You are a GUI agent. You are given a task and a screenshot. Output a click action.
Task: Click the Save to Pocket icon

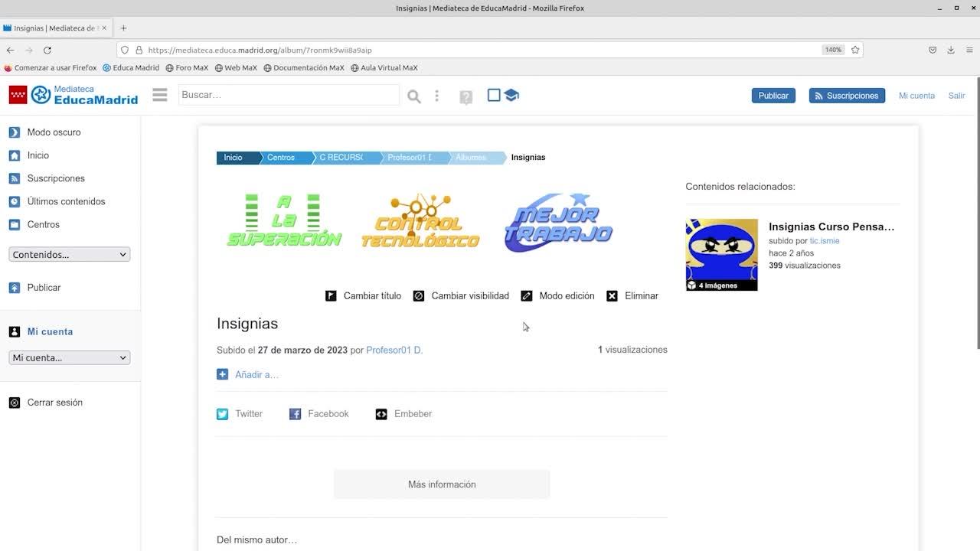tap(933, 50)
